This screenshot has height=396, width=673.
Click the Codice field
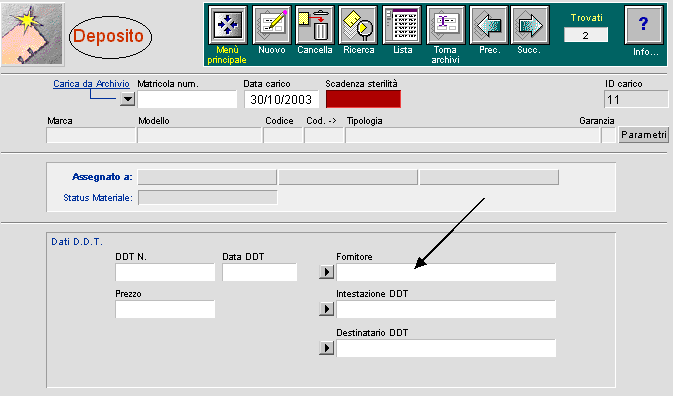283,136
